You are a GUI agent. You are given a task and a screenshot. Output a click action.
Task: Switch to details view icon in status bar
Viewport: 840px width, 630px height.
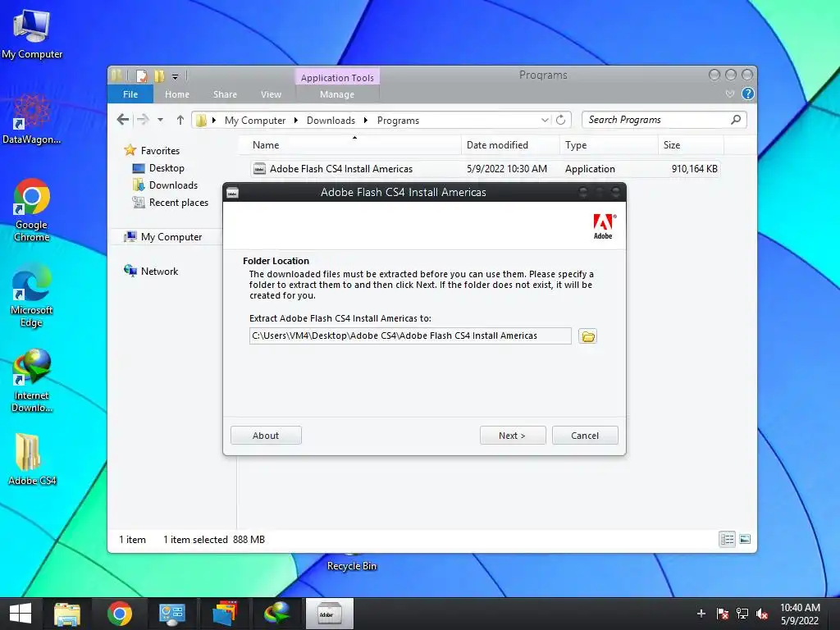727,540
